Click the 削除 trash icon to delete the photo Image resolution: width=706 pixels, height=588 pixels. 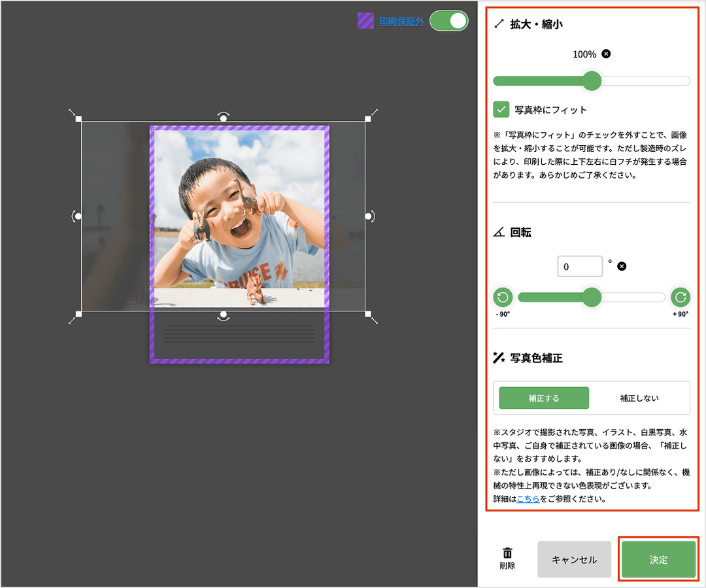coord(508,554)
